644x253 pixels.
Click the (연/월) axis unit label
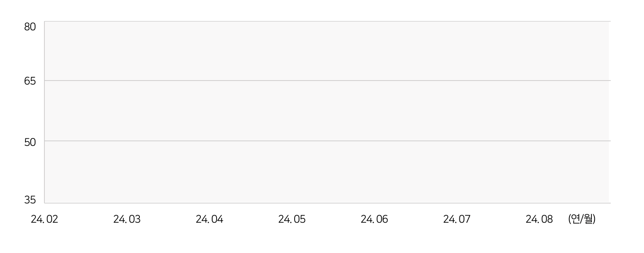[x=582, y=219]
